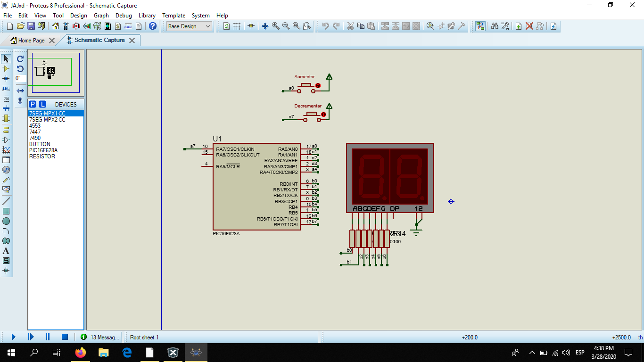This screenshot has width=644, height=362.
Task: Click the overview map thumbnail
Action: pyautogui.click(x=56, y=73)
